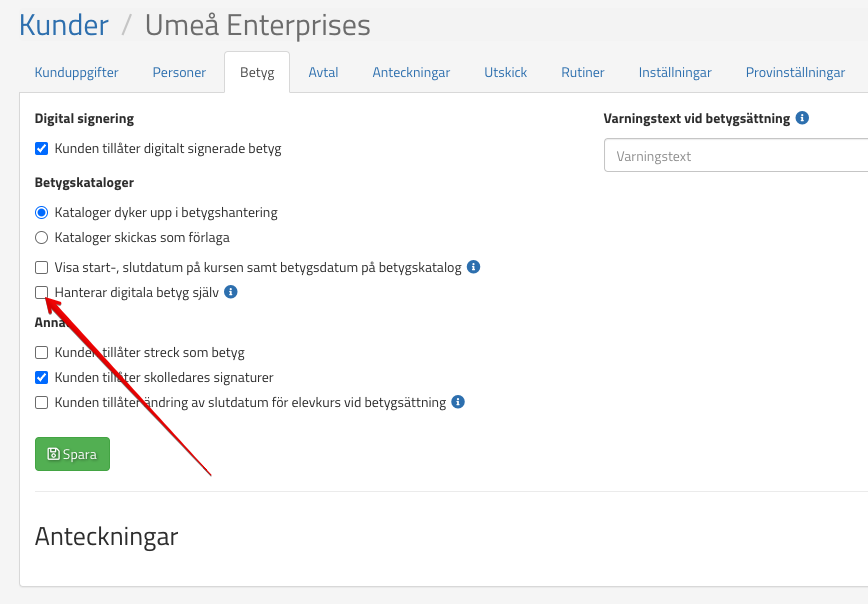
Task: Go to the Avtal tab
Action: (323, 72)
